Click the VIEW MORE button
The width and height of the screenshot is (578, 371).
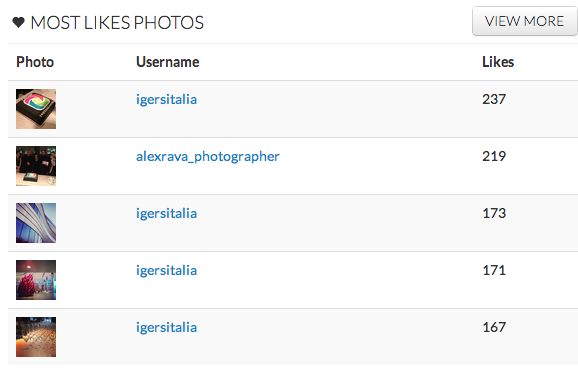click(x=525, y=21)
